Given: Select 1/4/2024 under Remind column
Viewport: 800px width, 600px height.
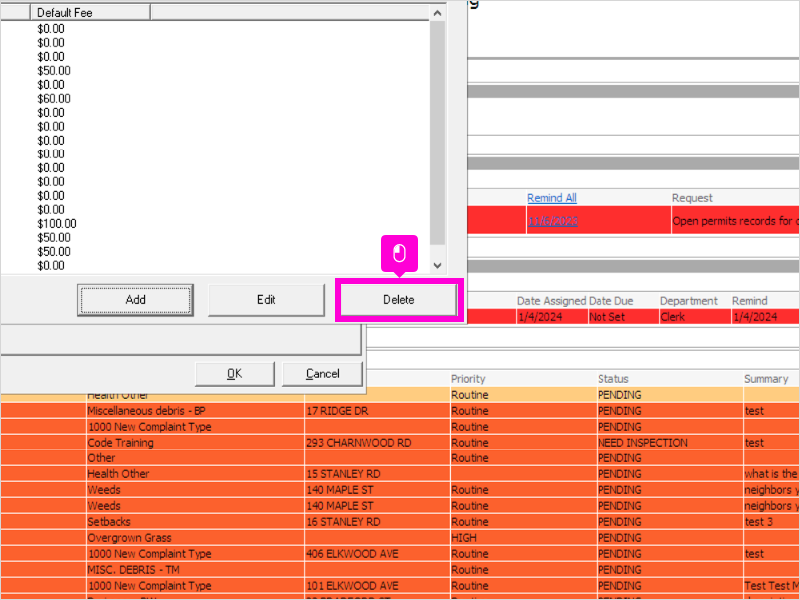Looking at the screenshot, I should pyautogui.click(x=765, y=317).
